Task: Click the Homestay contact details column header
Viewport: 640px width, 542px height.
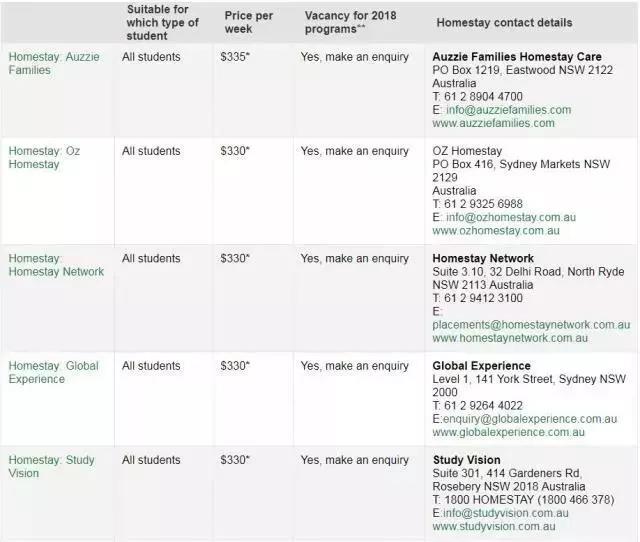Action: coord(504,22)
